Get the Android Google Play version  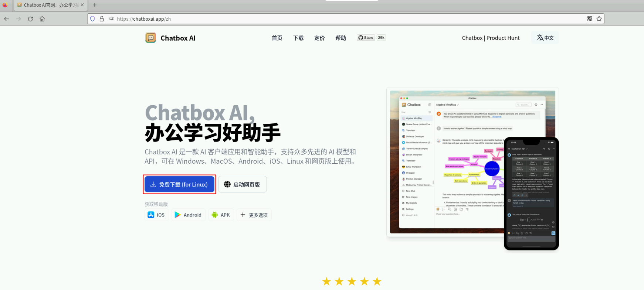(x=188, y=215)
